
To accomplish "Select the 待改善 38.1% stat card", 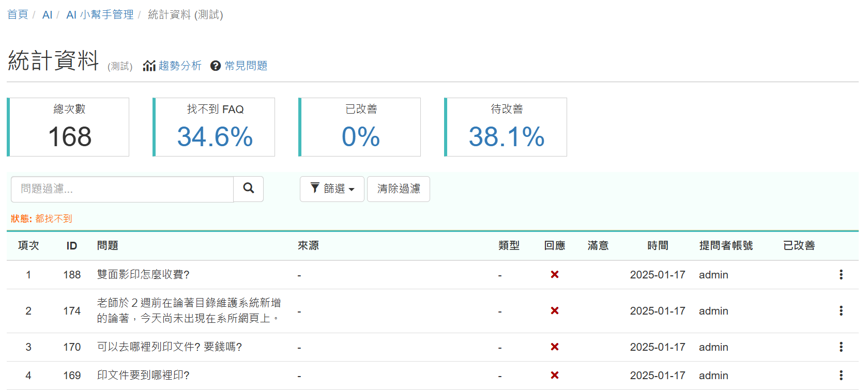I will click(506, 127).
